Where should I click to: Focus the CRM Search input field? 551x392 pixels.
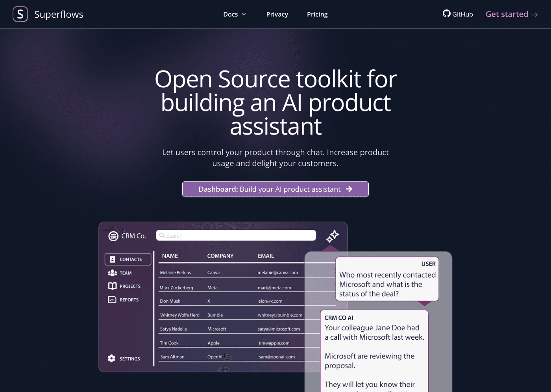pyautogui.click(x=236, y=235)
